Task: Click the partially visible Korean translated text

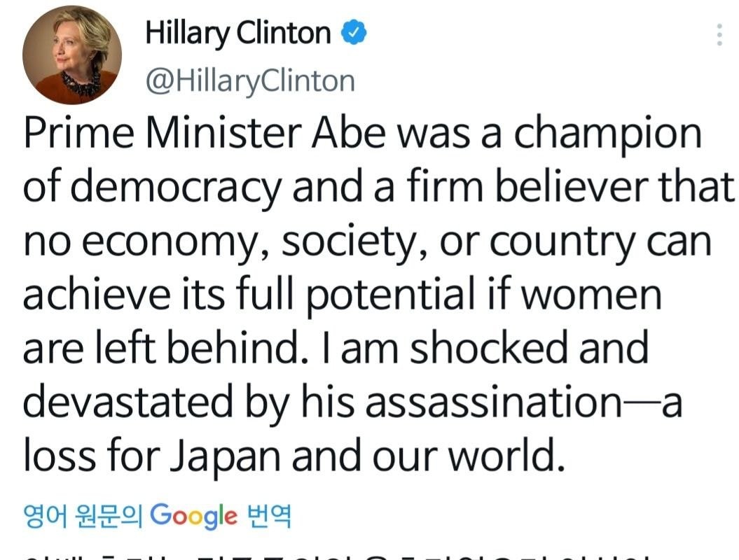Action: tap(336, 554)
